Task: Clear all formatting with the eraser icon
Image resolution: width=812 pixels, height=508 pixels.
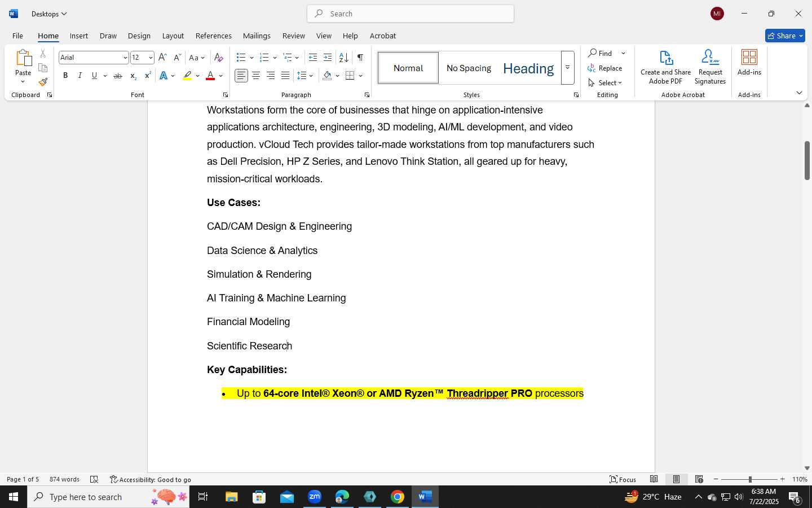Action: pos(219,58)
